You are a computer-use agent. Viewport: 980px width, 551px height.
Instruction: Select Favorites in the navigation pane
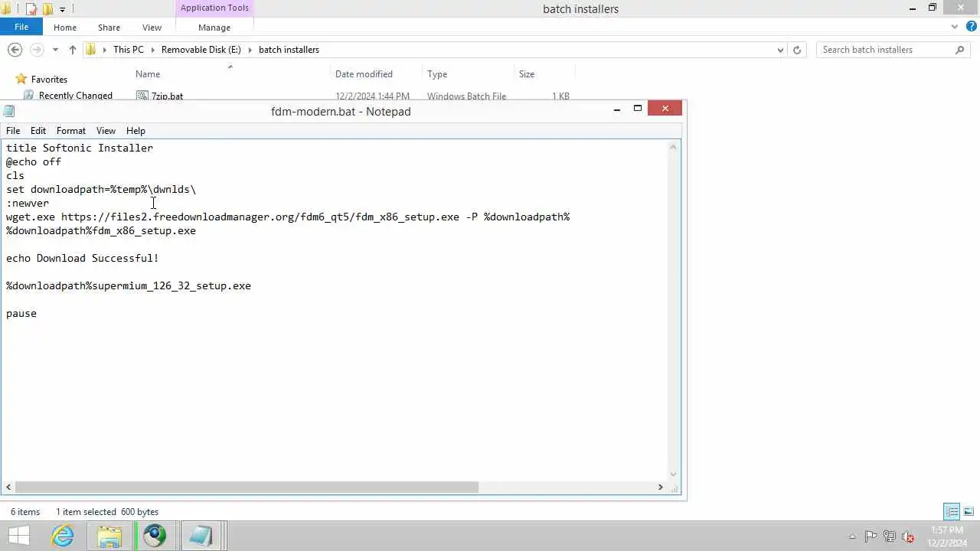pos(49,80)
